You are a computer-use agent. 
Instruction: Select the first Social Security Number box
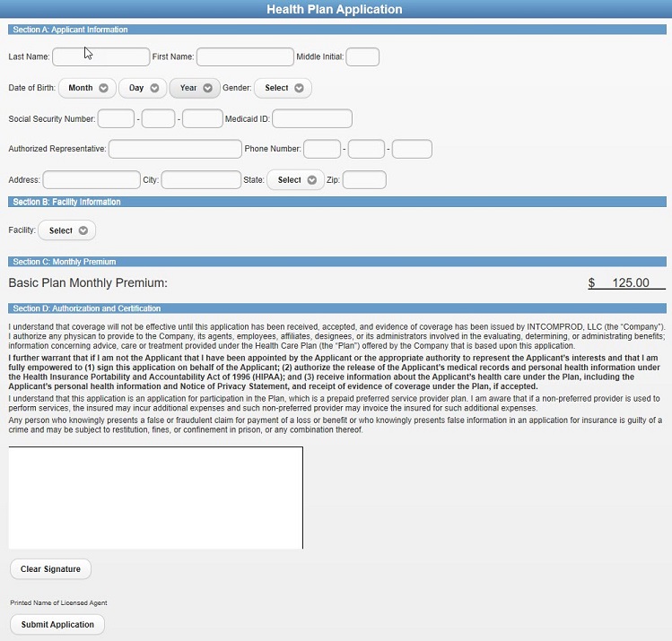[x=116, y=118]
